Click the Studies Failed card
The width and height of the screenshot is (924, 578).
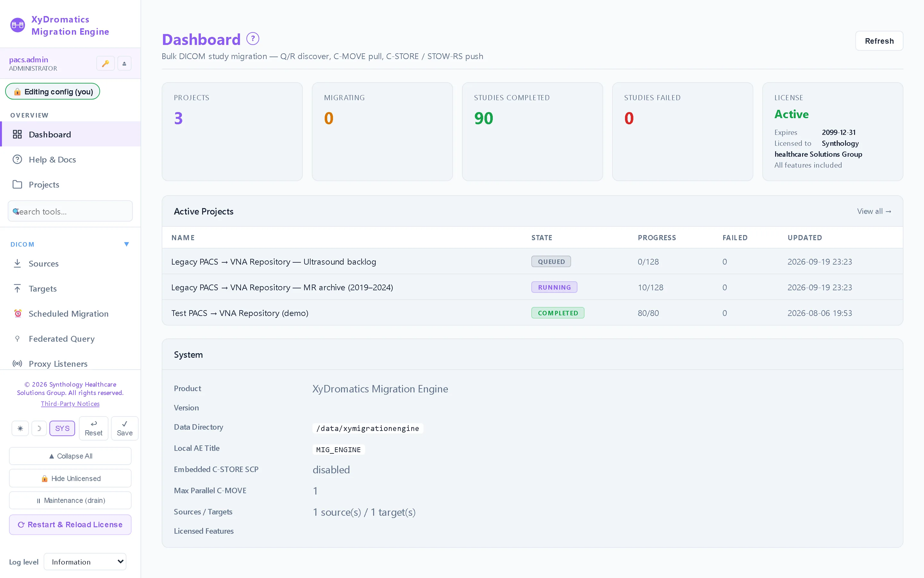[682, 132]
